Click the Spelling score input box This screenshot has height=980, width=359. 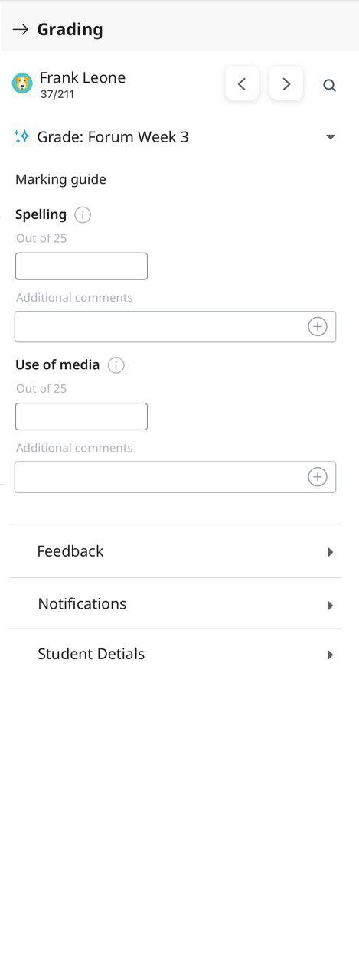81,266
